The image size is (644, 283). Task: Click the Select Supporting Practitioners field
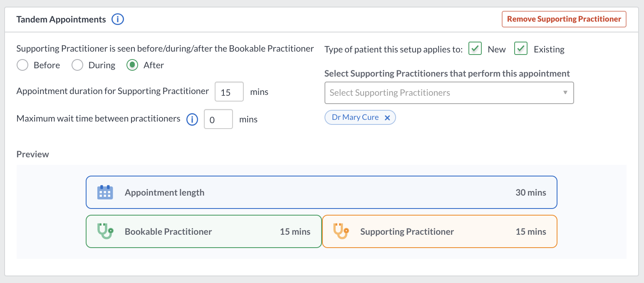click(x=449, y=93)
